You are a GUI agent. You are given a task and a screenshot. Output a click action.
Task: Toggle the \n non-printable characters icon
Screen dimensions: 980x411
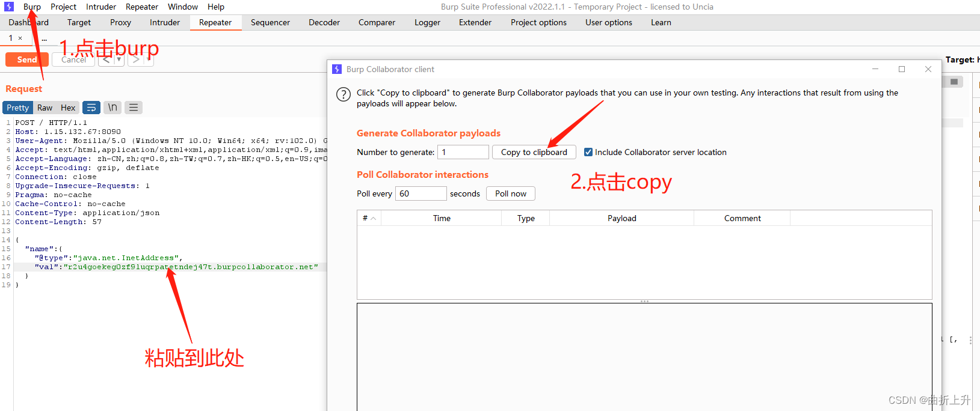tap(112, 108)
